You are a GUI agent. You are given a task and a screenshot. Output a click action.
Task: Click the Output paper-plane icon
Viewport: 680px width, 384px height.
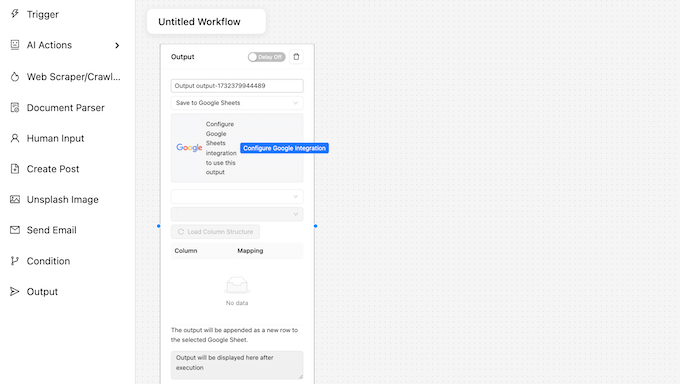click(x=15, y=292)
